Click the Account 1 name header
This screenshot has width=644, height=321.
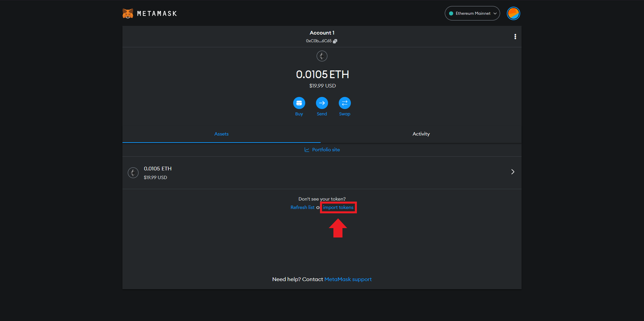[322, 33]
